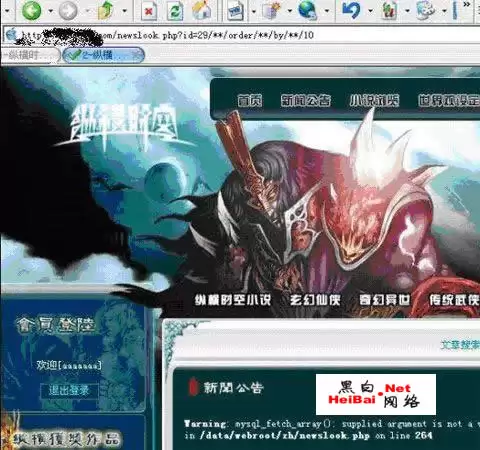The width and height of the screenshot is (480, 450).
Task: Select the active 2-纵横 tab
Action: [x=103, y=55]
